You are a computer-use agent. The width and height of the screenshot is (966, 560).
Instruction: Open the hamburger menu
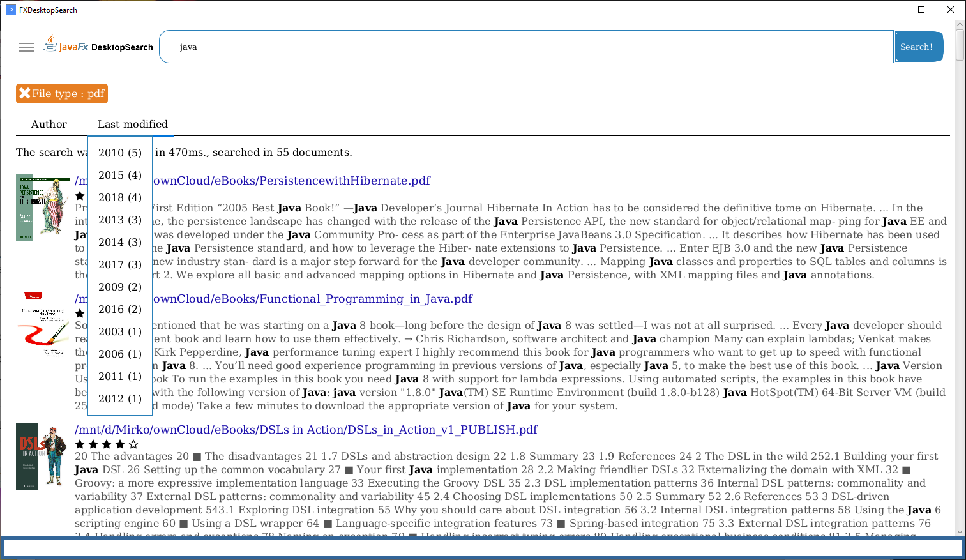27,47
